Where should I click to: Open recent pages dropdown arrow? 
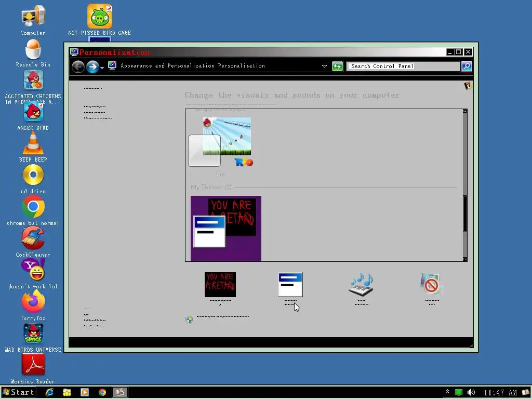tap(102, 68)
